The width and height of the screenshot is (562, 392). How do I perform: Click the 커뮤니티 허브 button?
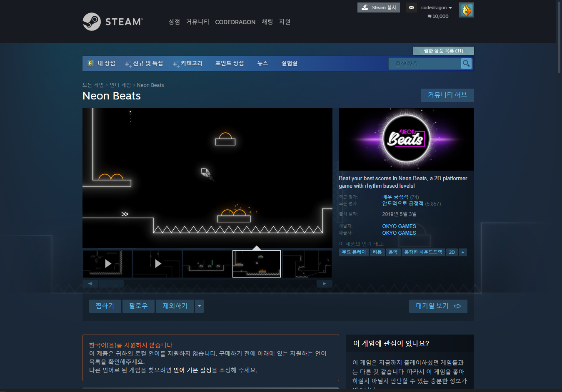pos(447,95)
